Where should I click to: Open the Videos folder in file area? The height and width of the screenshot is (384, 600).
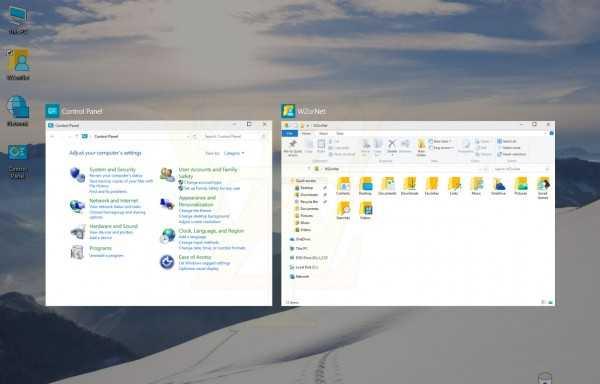coord(365,210)
